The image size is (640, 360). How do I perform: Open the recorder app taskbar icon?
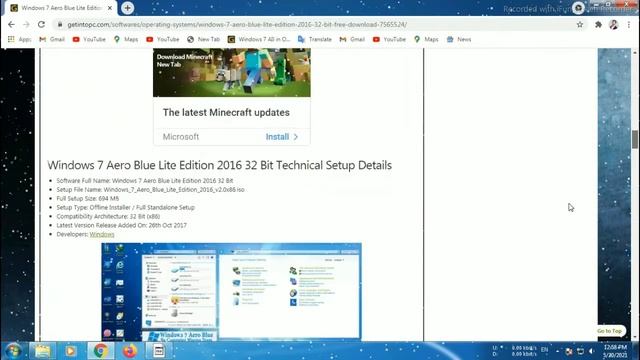[159, 351]
